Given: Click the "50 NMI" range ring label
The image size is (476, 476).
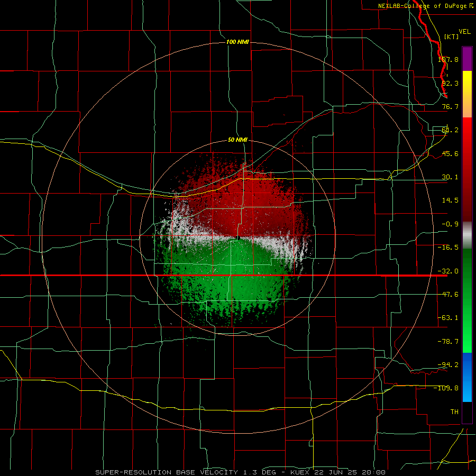Looking at the screenshot, I should [x=237, y=140].
